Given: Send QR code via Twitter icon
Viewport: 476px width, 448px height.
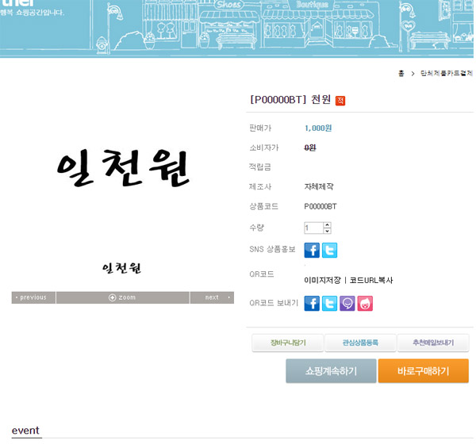Looking at the screenshot, I should click(x=329, y=304).
